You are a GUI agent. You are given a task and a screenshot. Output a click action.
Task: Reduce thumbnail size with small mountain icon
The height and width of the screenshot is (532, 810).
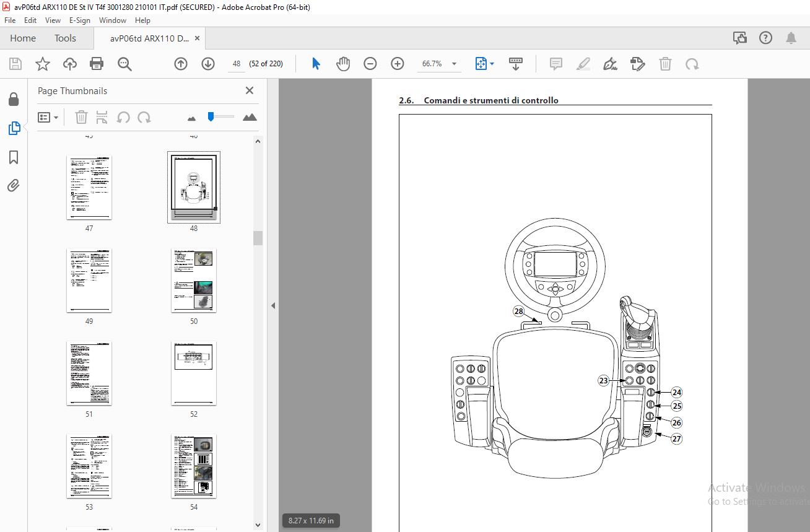(191, 118)
